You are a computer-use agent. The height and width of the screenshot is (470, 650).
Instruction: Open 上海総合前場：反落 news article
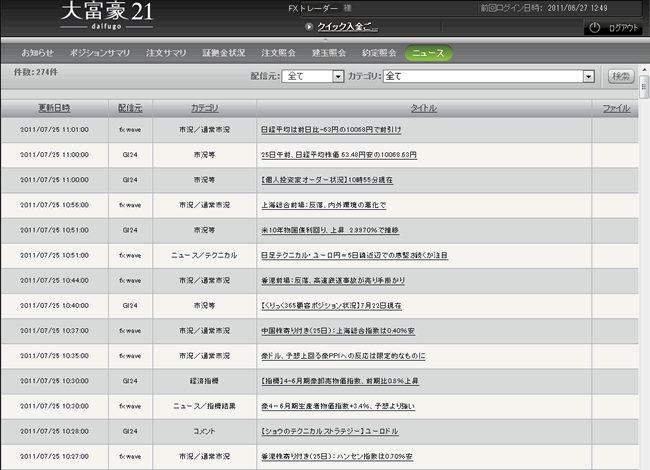[x=323, y=205]
